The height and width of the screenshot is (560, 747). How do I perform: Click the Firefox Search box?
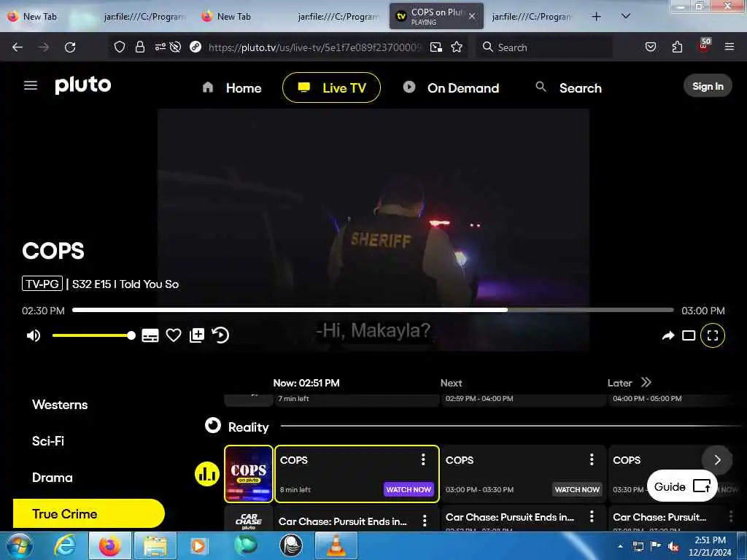(x=543, y=47)
